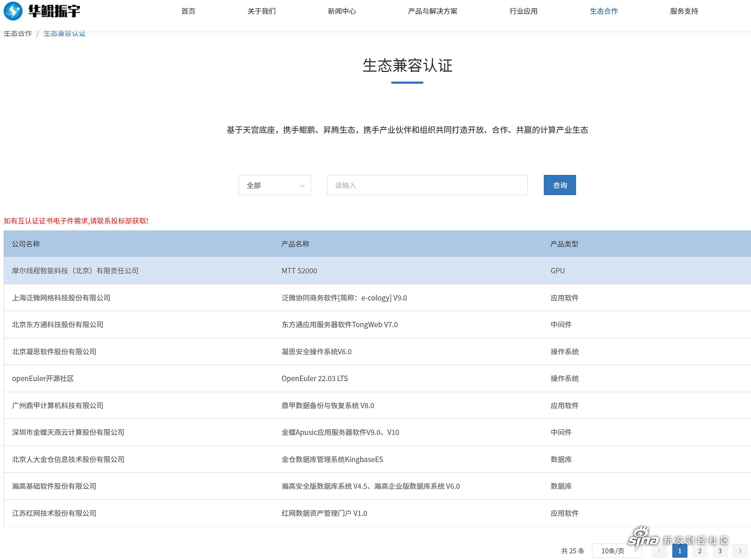
Task: Open 服务支持 in top navigation
Action: click(684, 11)
